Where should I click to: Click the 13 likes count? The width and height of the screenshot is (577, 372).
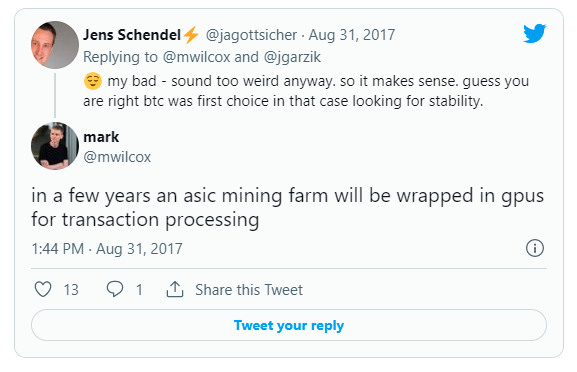(x=71, y=290)
